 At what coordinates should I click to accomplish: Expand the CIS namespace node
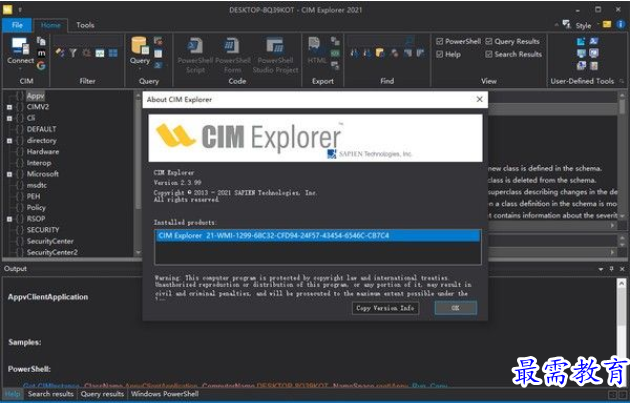coord(9,118)
